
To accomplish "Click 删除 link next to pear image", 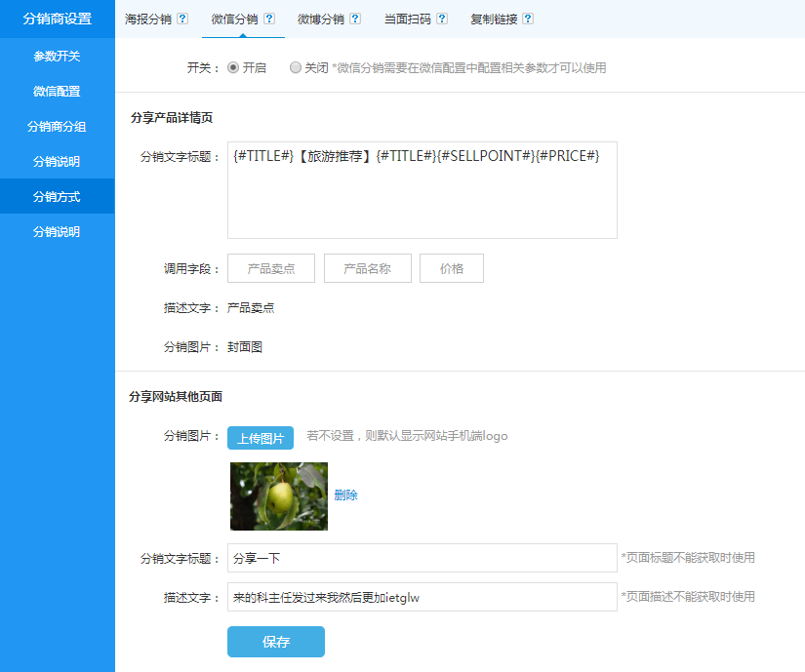I will [345, 495].
